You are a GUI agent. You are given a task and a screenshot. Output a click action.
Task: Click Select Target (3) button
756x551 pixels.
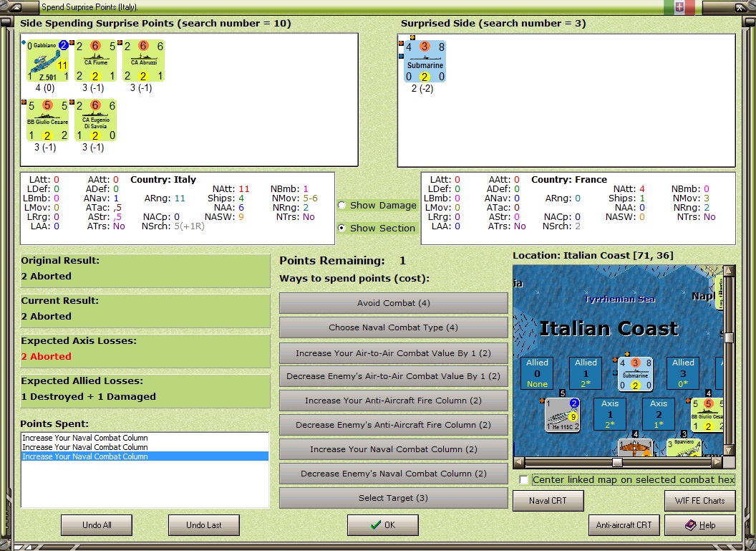pos(394,498)
